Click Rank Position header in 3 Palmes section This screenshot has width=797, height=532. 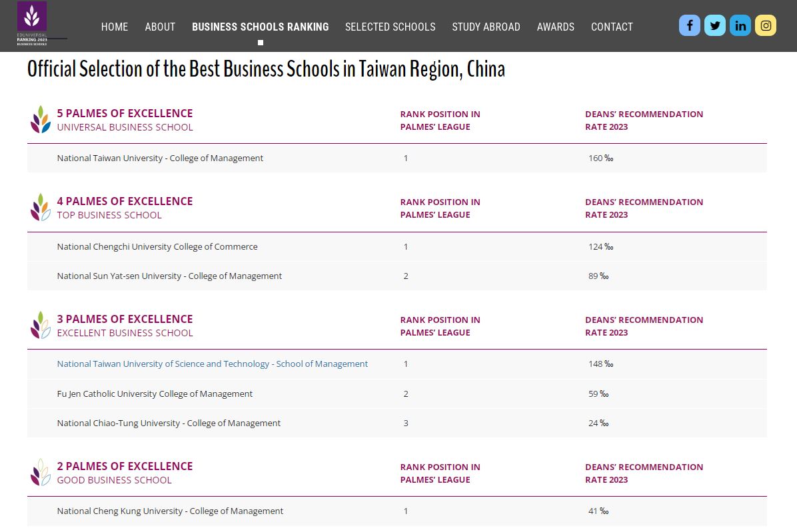pyautogui.click(x=440, y=326)
